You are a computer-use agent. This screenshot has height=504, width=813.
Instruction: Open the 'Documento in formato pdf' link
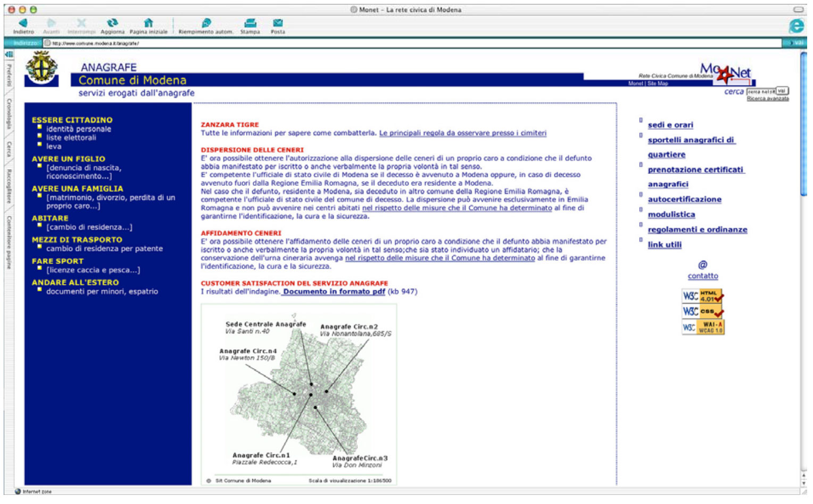pos(334,291)
